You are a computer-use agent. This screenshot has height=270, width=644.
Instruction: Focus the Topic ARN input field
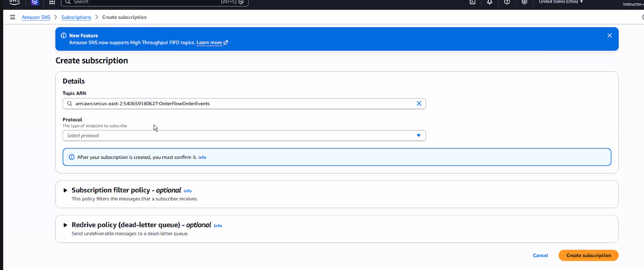pos(244,104)
